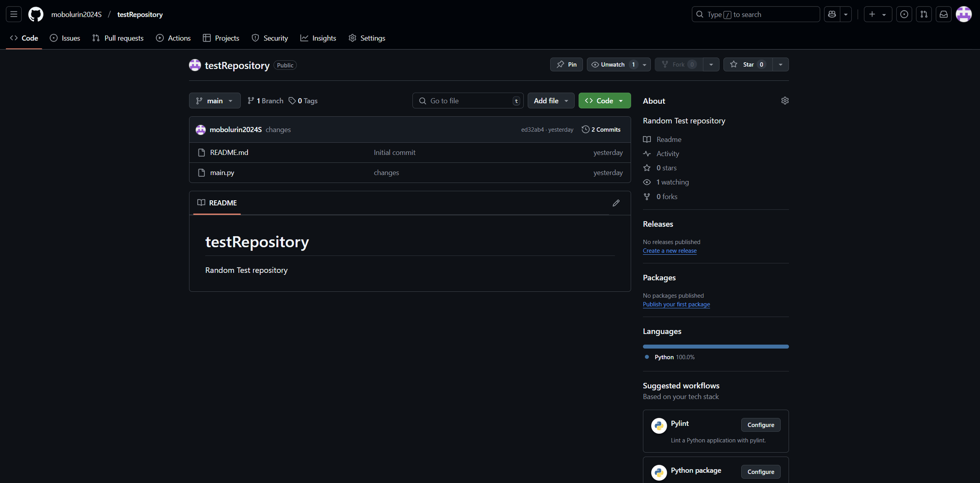Open Copilot from the search bar icon
The height and width of the screenshot is (483, 980).
pos(832,14)
